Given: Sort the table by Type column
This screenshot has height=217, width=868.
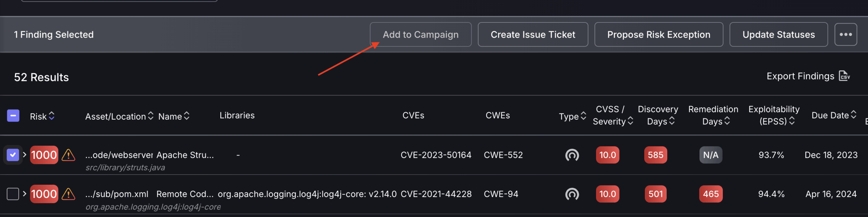Looking at the screenshot, I should click(x=572, y=116).
